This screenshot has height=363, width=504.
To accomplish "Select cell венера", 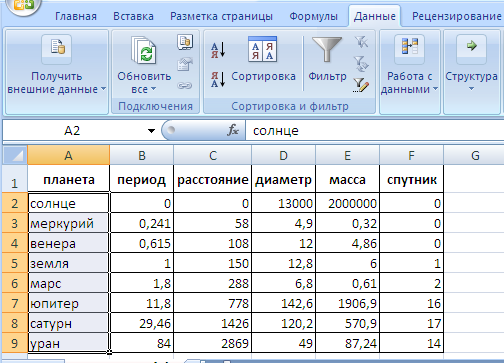I will (69, 243).
